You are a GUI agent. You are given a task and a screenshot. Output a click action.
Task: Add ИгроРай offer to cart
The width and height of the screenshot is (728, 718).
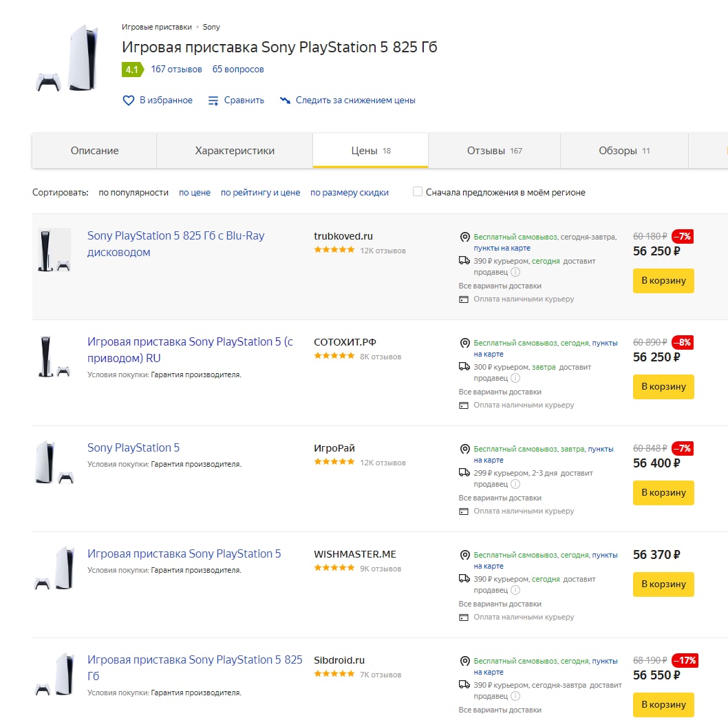663,492
